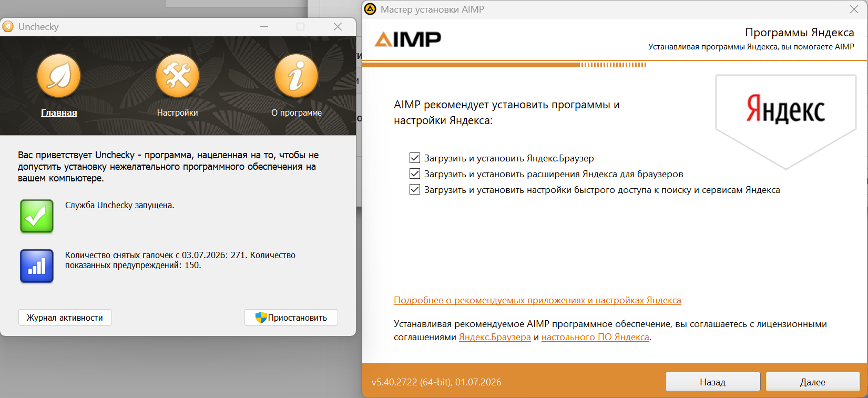Minimize the Unchecky window
The width and height of the screenshot is (868, 398).
(x=264, y=26)
